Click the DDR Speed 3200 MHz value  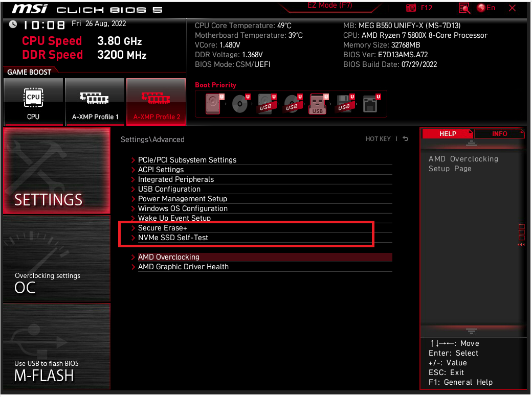(x=122, y=55)
